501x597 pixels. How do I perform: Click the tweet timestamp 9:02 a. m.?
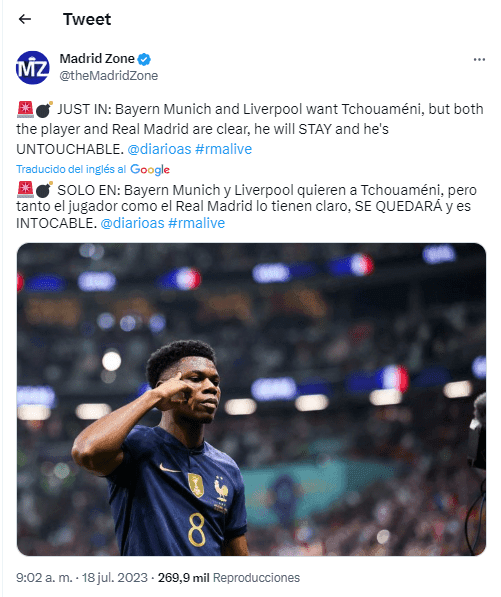click(x=44, y=578)
